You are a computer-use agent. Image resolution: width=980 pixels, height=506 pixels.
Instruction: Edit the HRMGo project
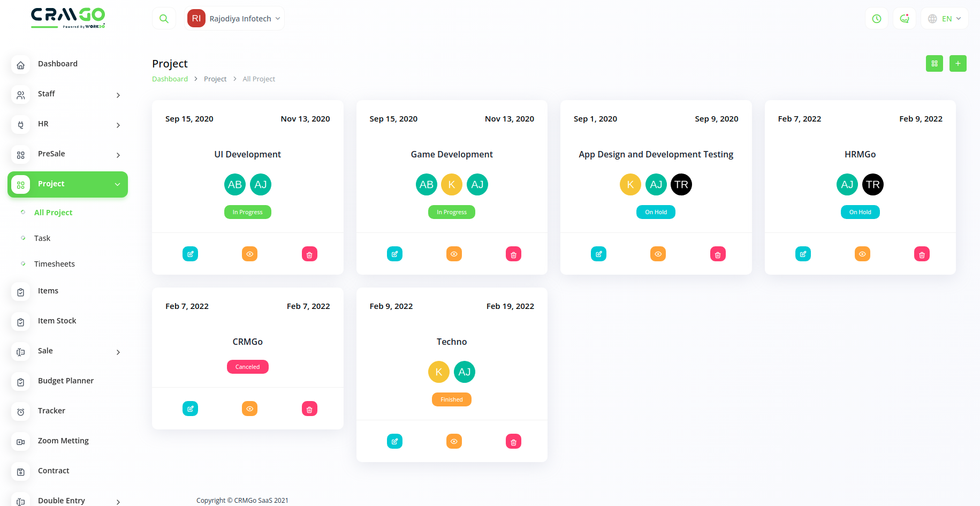[x=803, y=254]
